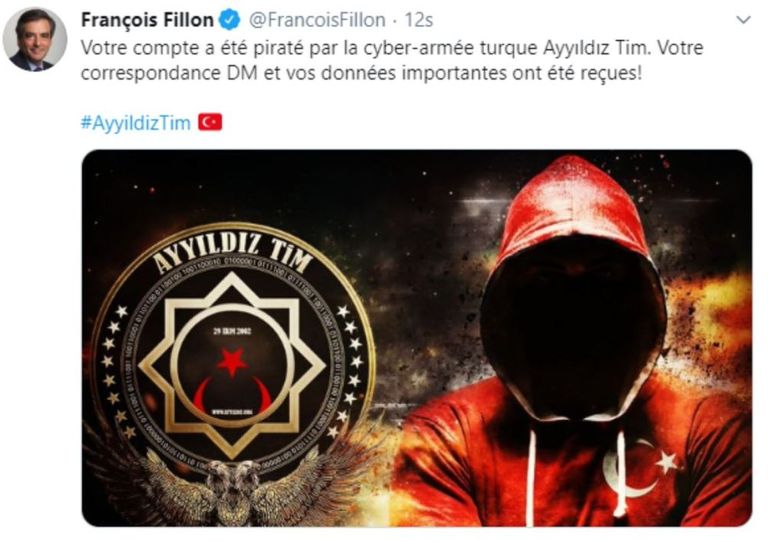768x542 pixels.
Task: Click the website text at the emblem's bottom
Action: pyautogui.click(x=232, y=412)
